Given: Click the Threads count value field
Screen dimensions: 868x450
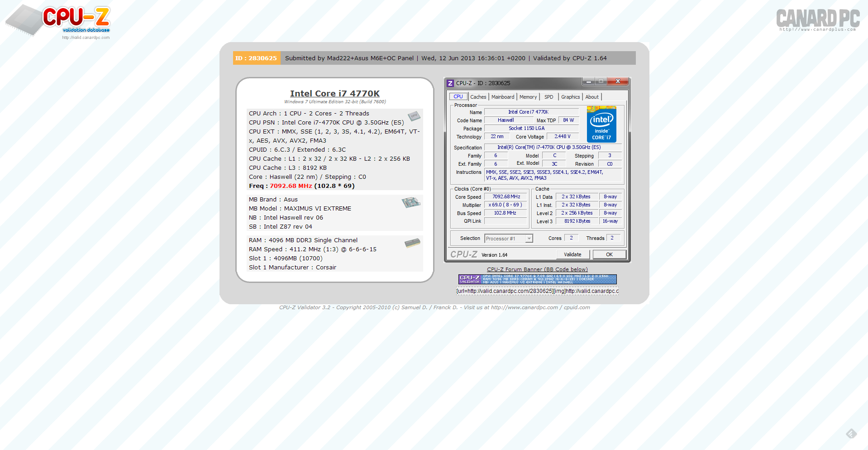Looking at the screenshot, I should 613,238.
